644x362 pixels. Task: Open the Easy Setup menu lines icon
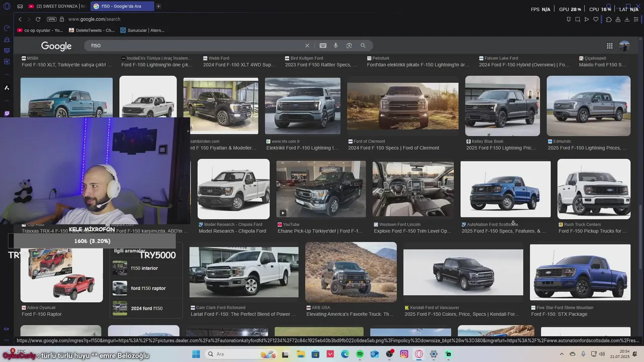tap(636, 19)
